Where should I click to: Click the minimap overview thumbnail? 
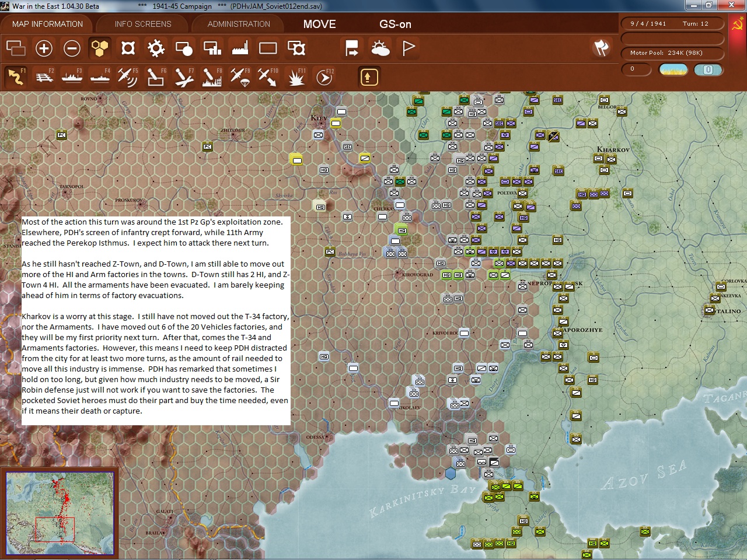[x=60, y=513]
